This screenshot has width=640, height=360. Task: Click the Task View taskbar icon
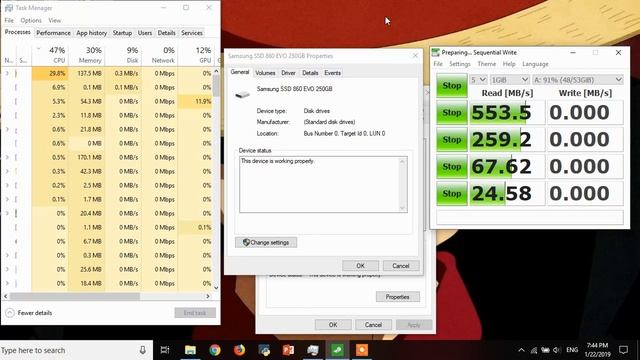pyautogui.click(x=165, y=350)
